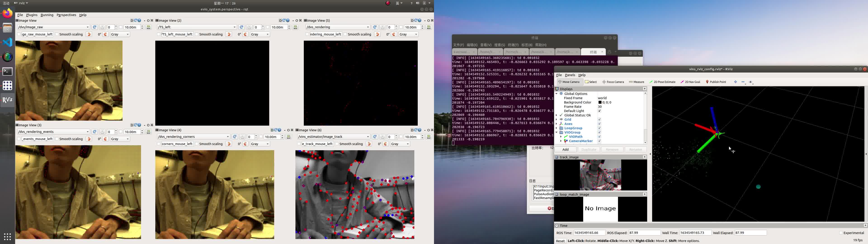Activate the 2D Pose Estimate tool
Screen dimensions: 868x244
663,82
